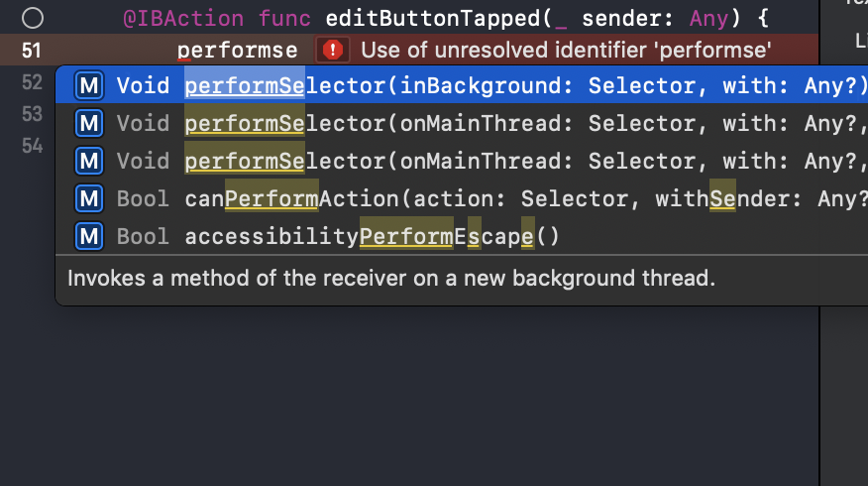Click the red error exclamation icon
Image resolution: width=868 pixels, height=486 pixels.
coord(333,51)
